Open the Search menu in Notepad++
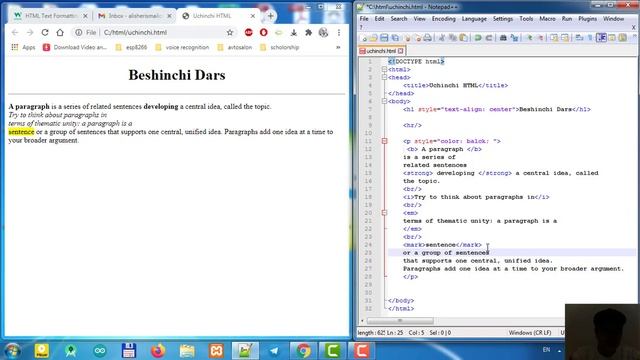 click(399, 19)
